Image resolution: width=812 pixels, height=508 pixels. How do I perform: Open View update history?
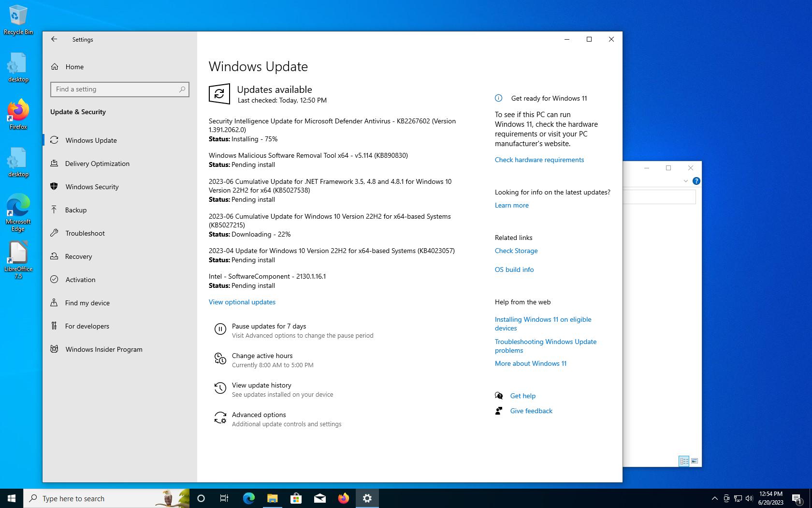261,385
